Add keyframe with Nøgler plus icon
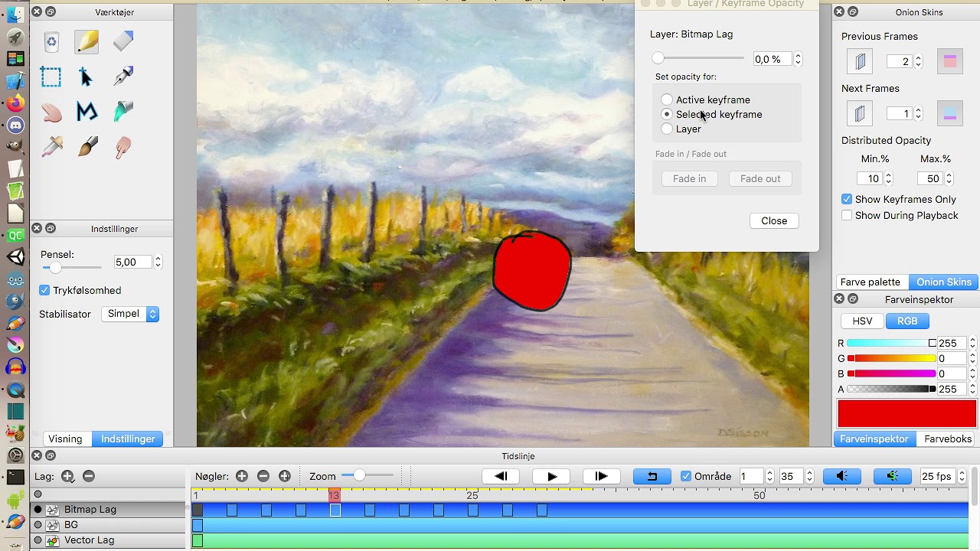Screen dimensions: 980x551 242,476
